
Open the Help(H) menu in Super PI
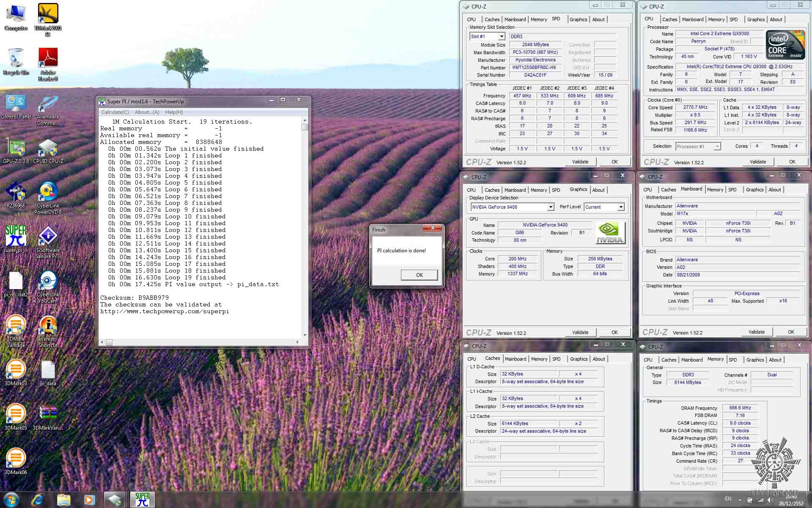[x=174, y=112]
